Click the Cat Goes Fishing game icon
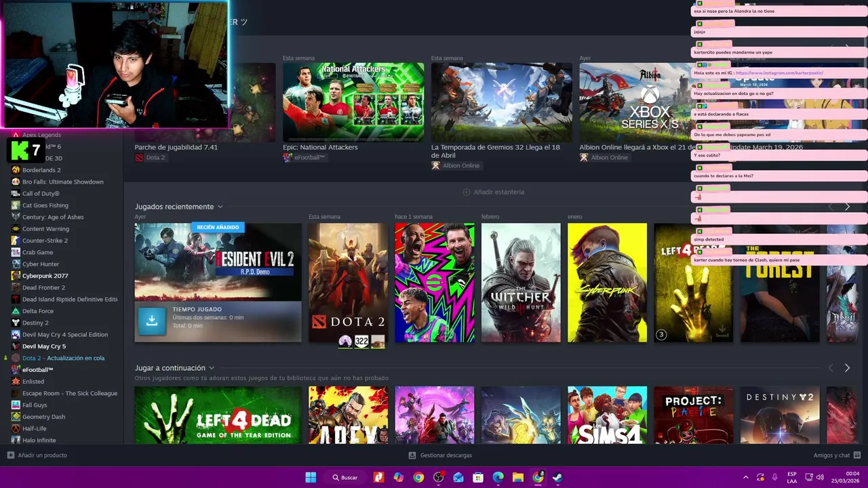The height and width of the screenshot is (488, 868). (16, 205)
